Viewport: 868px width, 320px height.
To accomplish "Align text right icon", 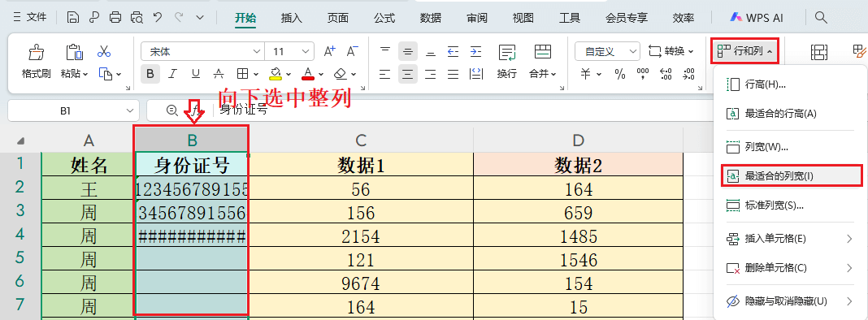I will pos(430,74).
